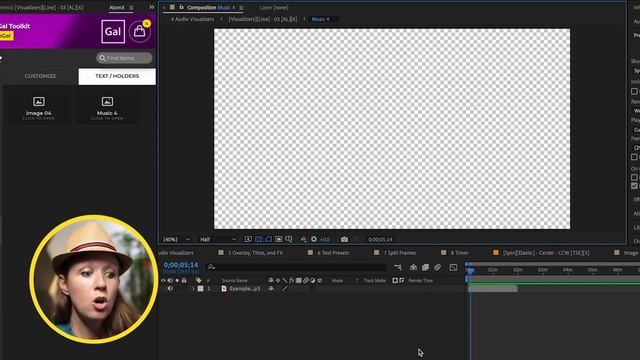Viewport: 640px width, 360px height.
Task: Enable Frame Blending for layers
Action: click(x=425, y=267)
